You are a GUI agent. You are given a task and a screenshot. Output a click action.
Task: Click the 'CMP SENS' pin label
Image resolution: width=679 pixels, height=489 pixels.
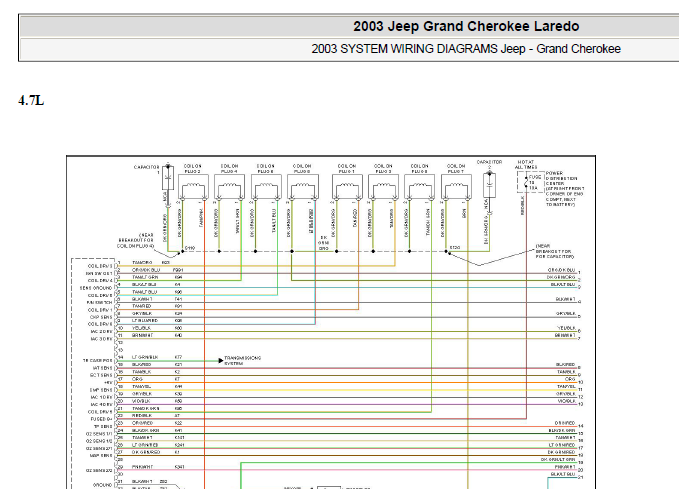click(101, 390)
